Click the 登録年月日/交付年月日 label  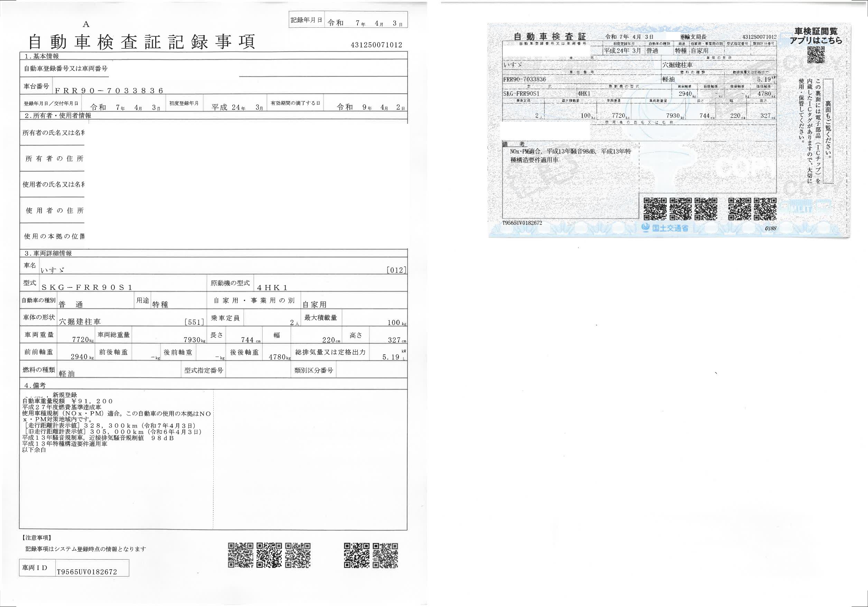tap(51, 103)
